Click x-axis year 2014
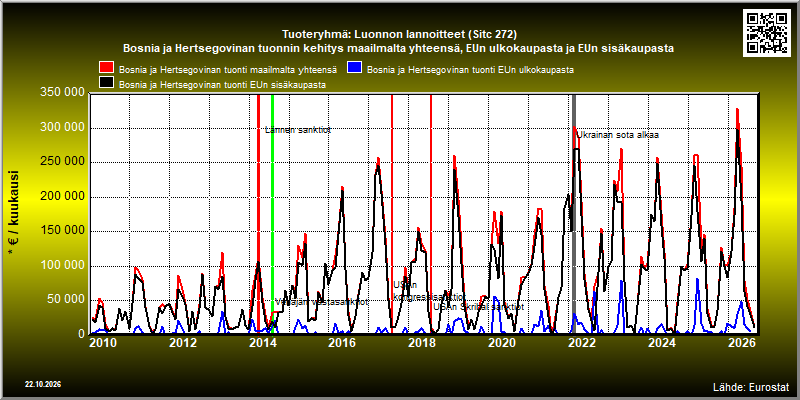The image size is (800, 400). (262, 343)
